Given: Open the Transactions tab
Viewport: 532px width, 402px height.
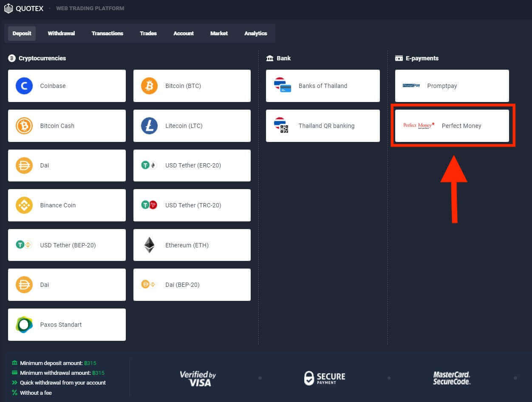Looking at the screenshot, I should [x=107, y=34].
